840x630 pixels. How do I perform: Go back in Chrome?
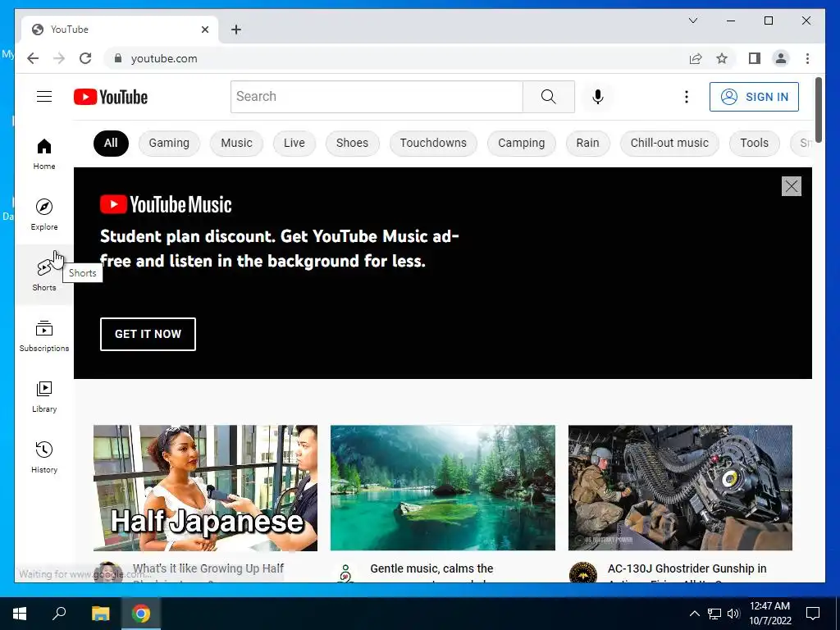coord(33,58)
